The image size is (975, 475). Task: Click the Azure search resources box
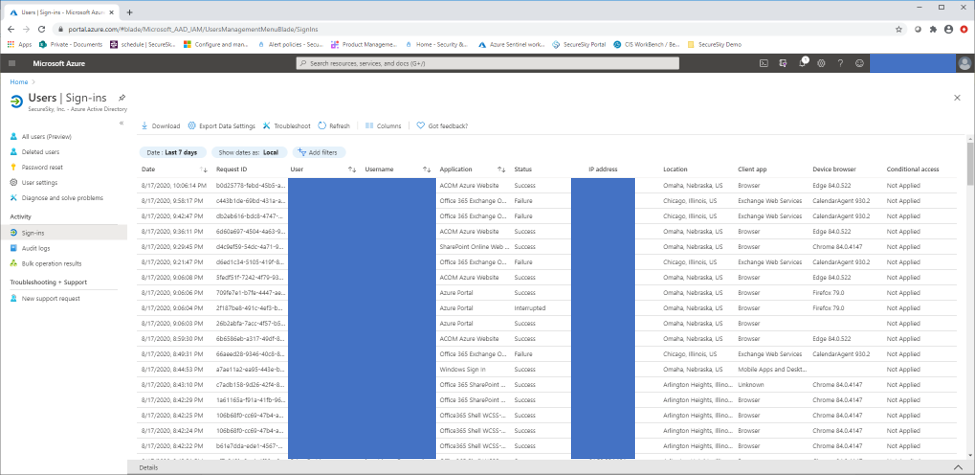(x=488, y=63)
